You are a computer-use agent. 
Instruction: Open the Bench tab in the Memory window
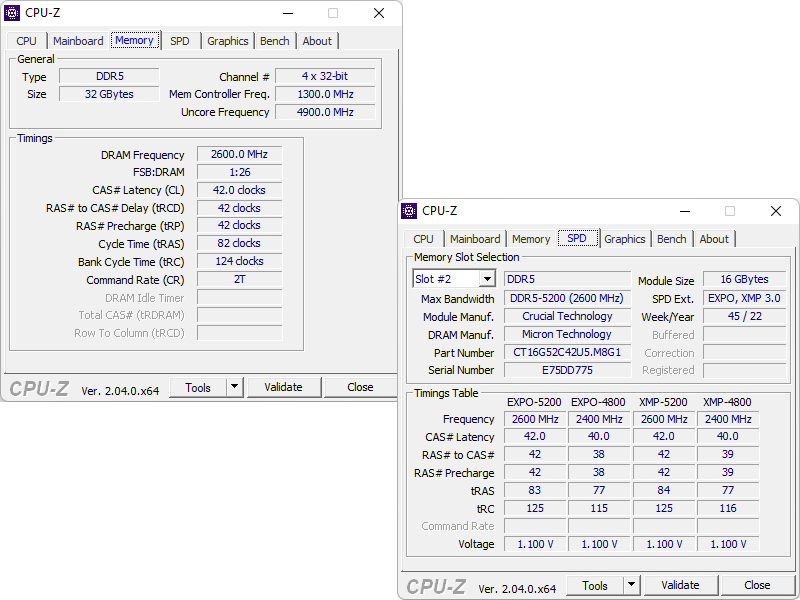(x=274, y=41)
